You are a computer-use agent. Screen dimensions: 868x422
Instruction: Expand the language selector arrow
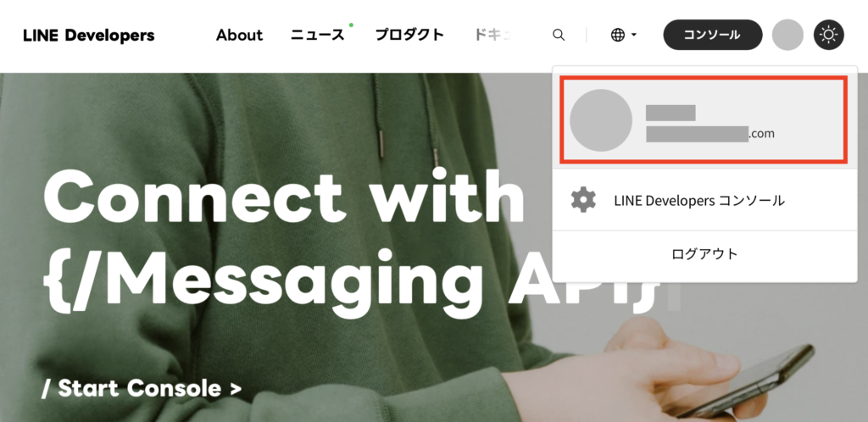634,35
